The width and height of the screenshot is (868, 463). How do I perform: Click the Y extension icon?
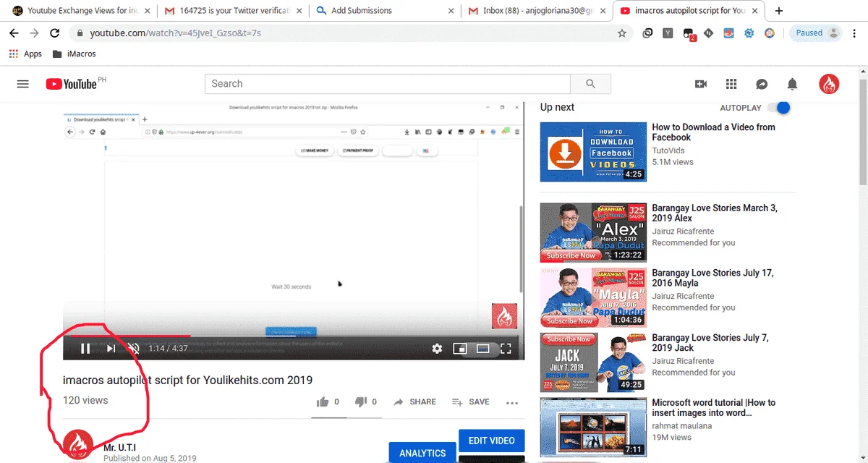[x=668, y=33]
